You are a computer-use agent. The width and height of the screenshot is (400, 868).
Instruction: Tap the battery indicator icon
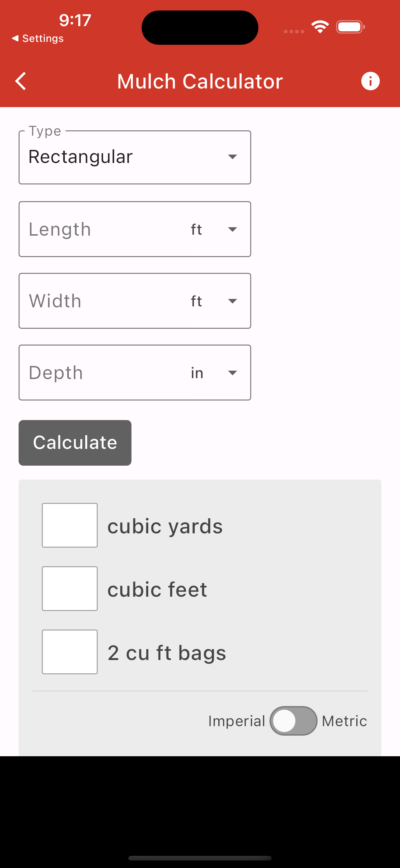click(350, 27)
